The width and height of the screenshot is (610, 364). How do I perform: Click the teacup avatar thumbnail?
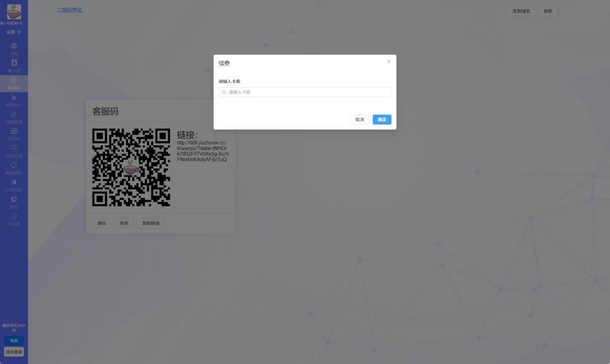(x=14, y=11)
